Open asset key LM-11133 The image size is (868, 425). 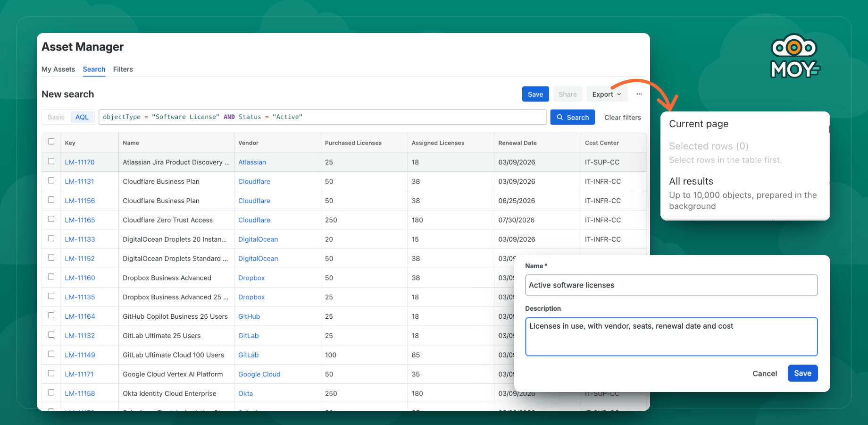coord(80,239)
